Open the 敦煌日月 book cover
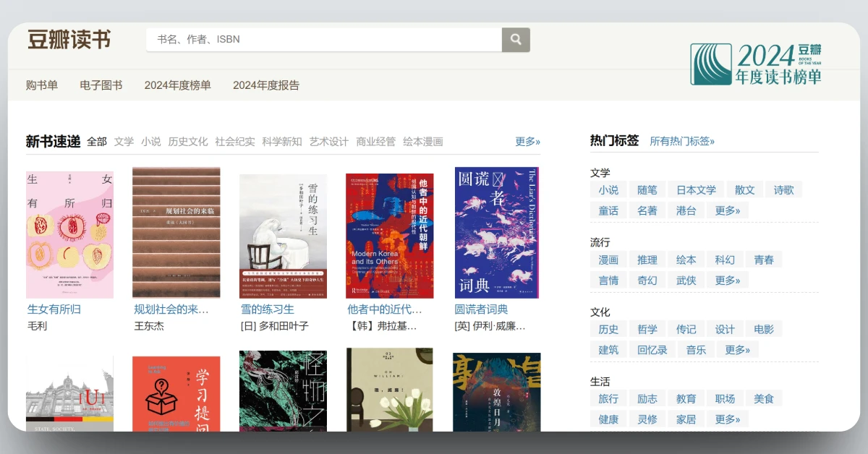 [497, 392]
